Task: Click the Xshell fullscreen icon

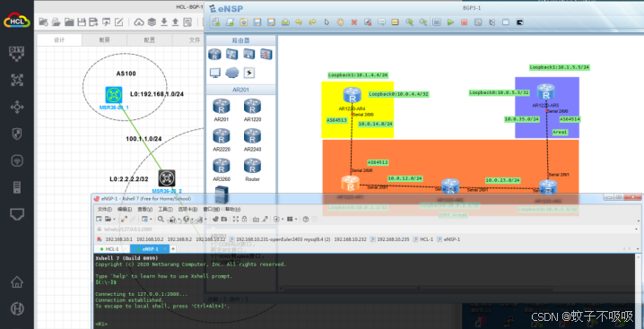Action: tap(236, 220)
